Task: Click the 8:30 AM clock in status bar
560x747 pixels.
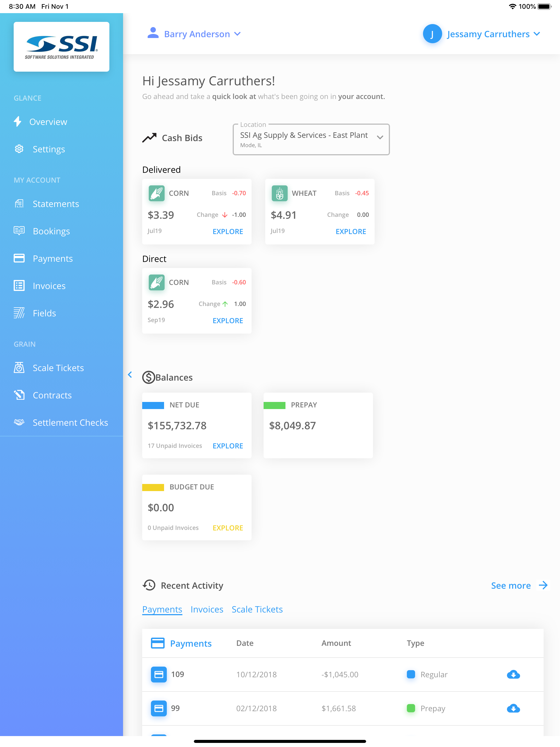Action: (x=22, y=6)
